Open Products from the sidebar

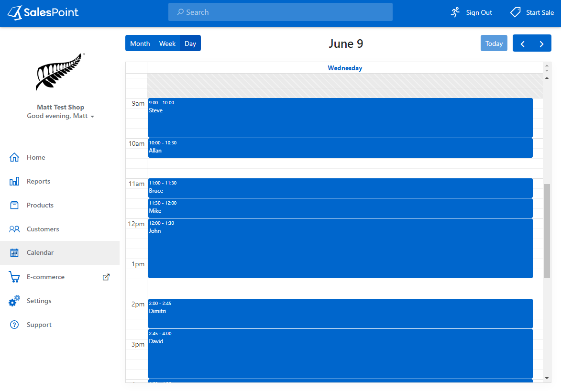pos(14,205)
